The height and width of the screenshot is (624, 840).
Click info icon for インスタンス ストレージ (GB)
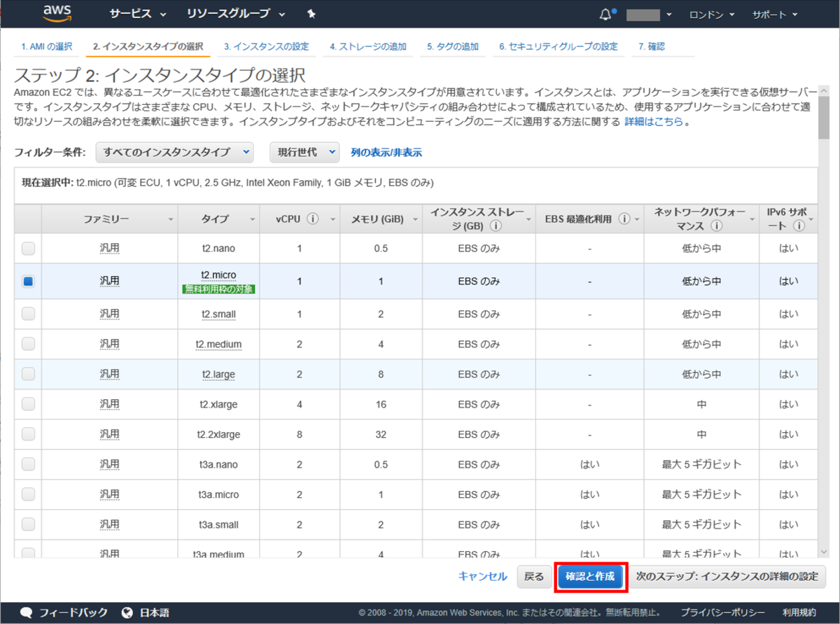click(496, 226)
